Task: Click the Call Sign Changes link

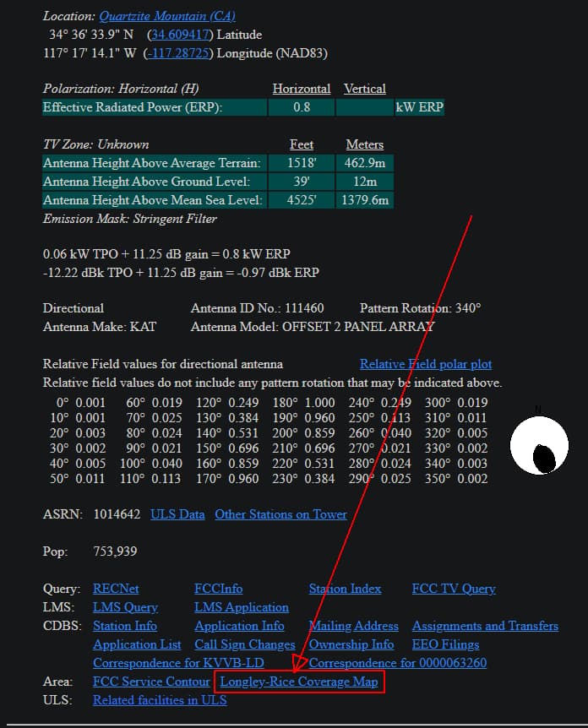Action: [245, 644]
